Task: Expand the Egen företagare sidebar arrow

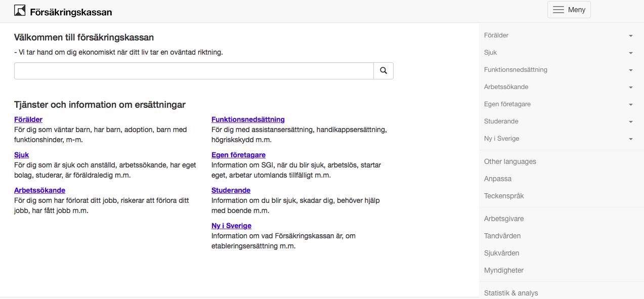Action: point(630,105)
